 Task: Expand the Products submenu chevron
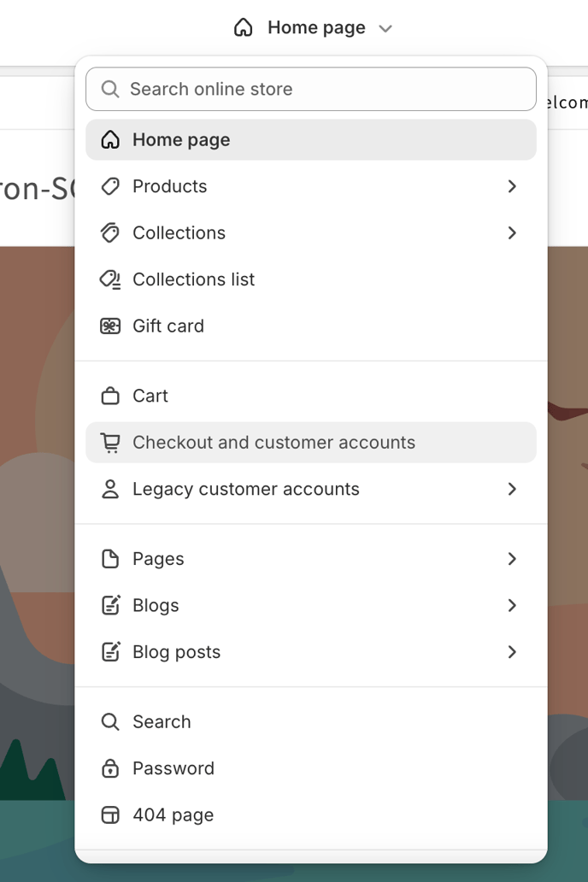[511, 186]
